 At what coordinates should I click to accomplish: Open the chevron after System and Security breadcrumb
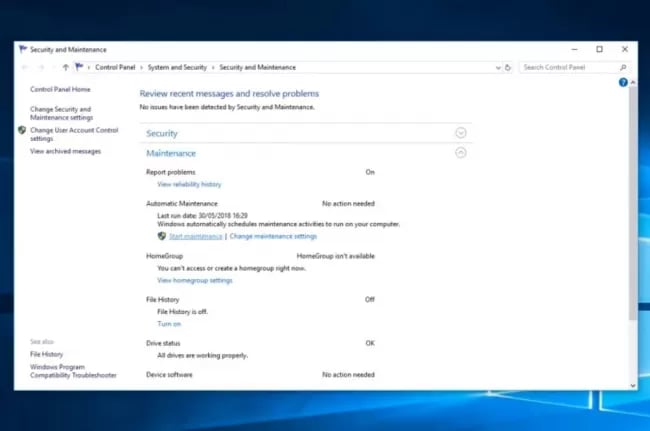pos(213,68)
